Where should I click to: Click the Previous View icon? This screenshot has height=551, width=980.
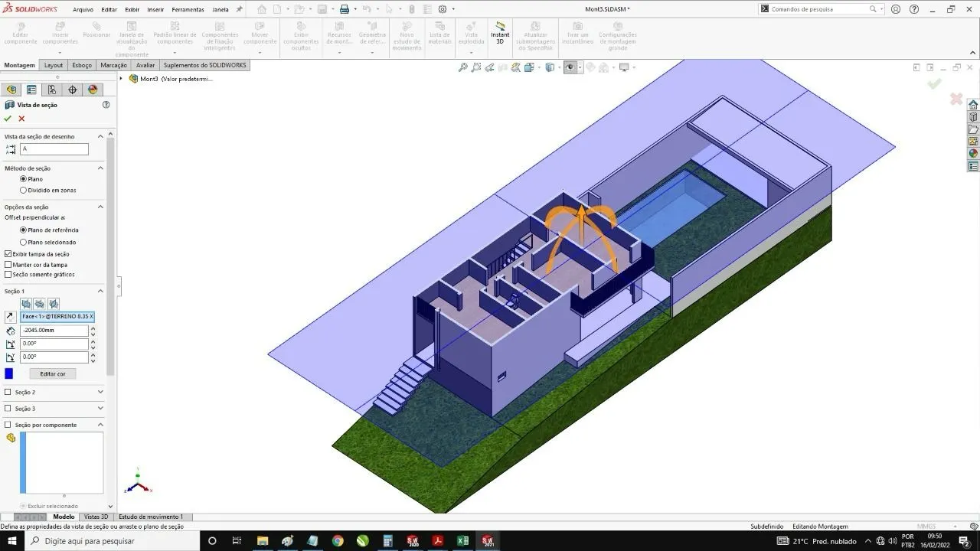pyautogui.click(x=489, y=67)
